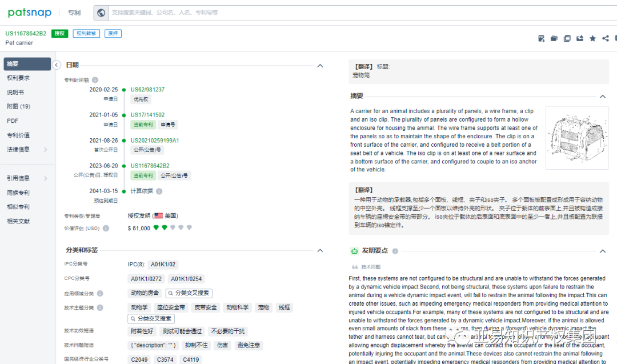Viewport: 617px width, 364px height.
Task: Open the 权利要求 section
Action: click(x=18, y=78)
